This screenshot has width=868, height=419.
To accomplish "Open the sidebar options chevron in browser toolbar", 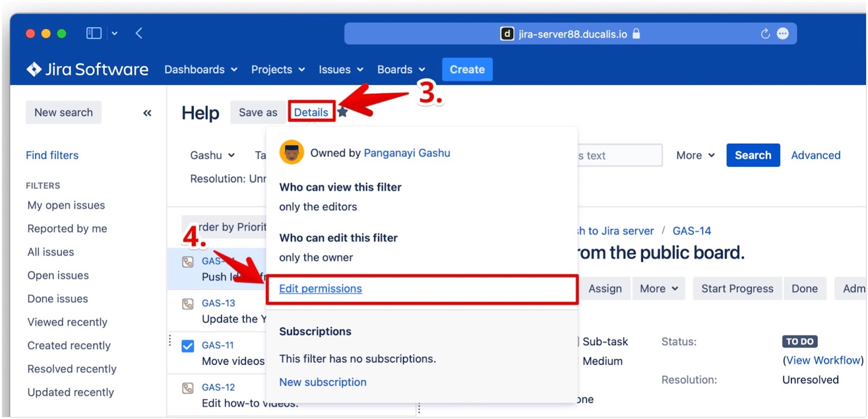I will (114, 34).
